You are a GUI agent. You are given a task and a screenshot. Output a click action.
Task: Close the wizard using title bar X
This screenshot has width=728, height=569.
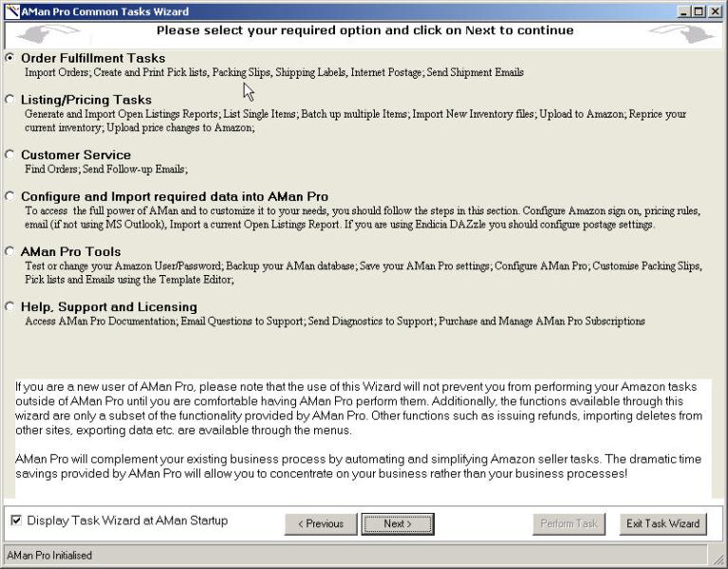[x=716, y=11]
